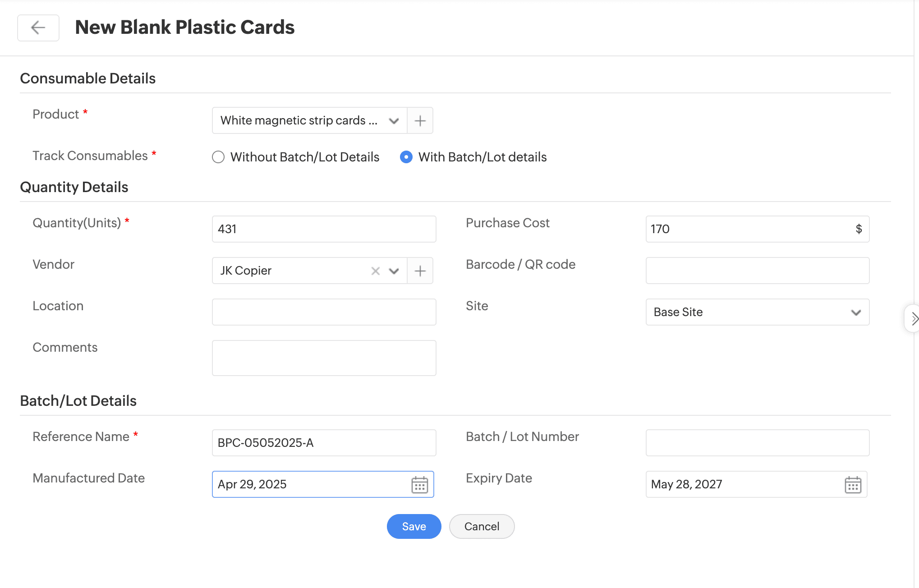
Task: Click the Quantity(Units) input field
Action: (x=324, y=229)
